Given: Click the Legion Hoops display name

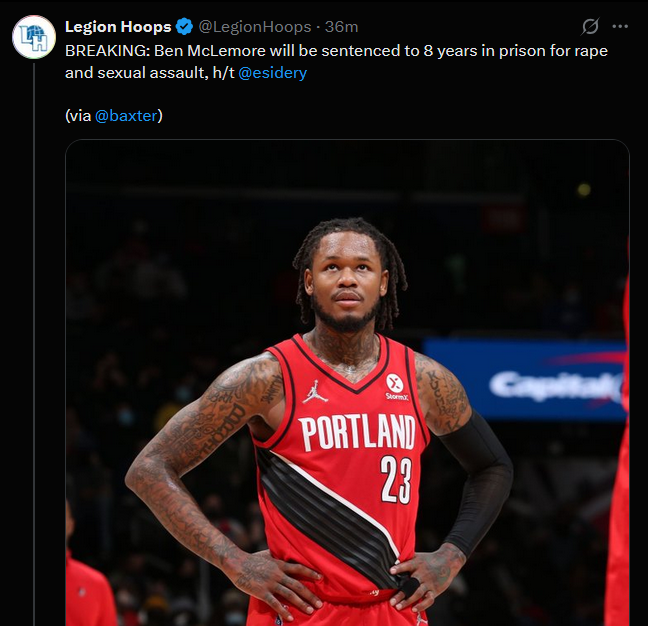Looking at the screenshot, I should (118, 27).
